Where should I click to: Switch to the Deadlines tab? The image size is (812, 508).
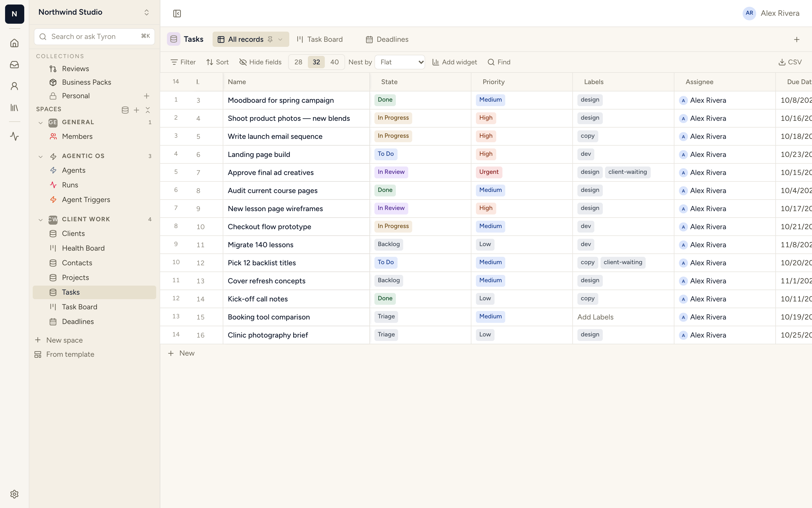point(387,39)
